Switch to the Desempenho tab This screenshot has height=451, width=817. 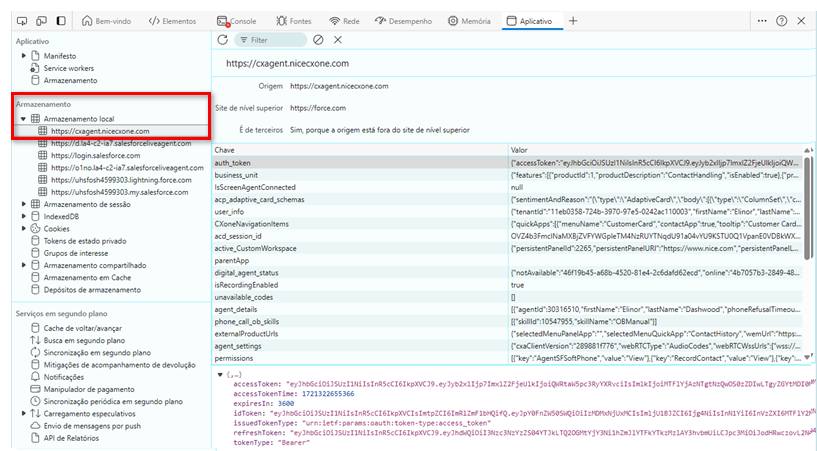tap(403, 21)
